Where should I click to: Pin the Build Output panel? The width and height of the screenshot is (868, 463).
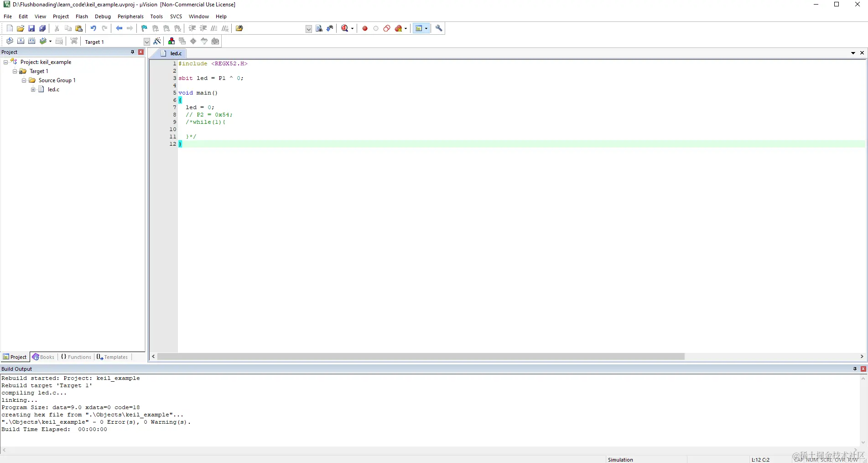(855, 369)
